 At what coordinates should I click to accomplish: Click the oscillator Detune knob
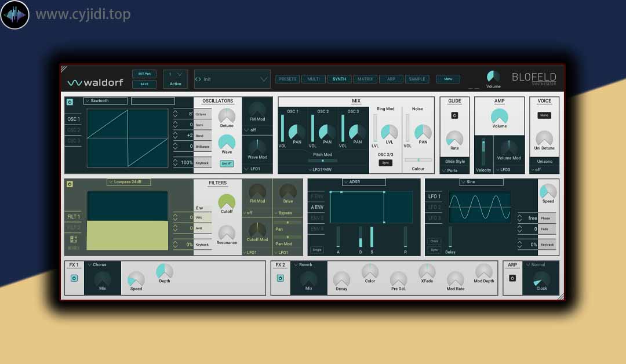coord(227,116)
